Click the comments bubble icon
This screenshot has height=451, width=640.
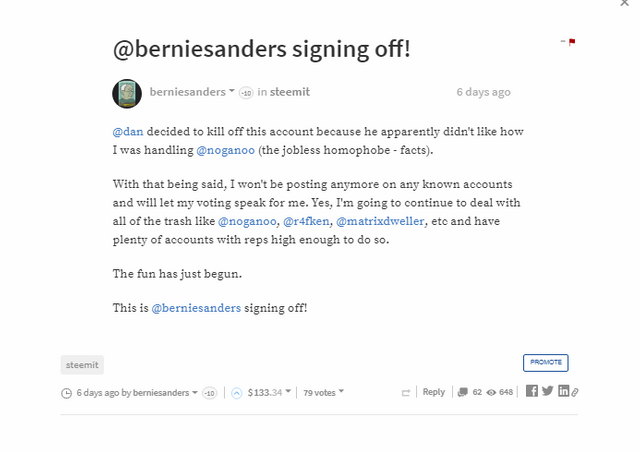click(462, 392)
